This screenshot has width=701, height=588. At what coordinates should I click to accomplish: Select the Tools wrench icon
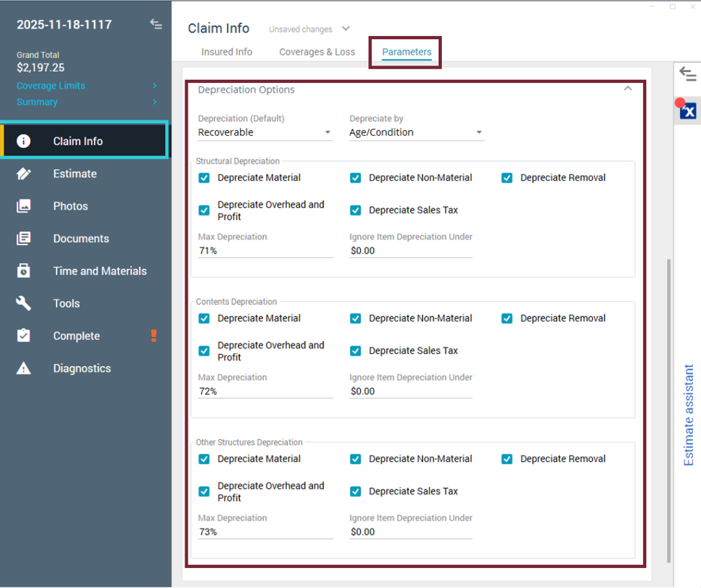24,304
